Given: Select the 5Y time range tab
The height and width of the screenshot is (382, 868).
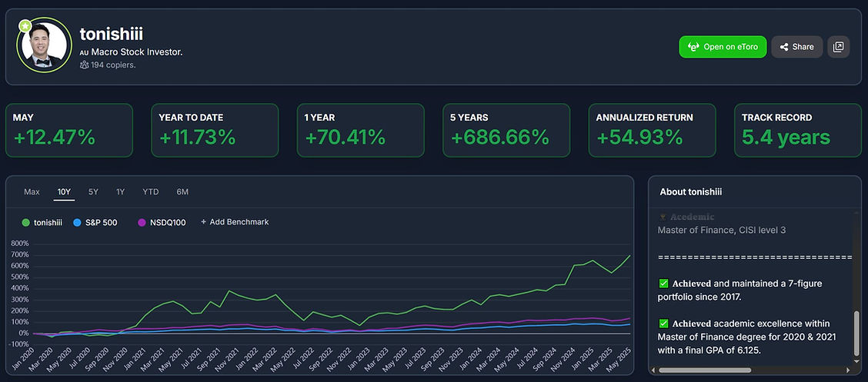Looking at the screenshot, I should (93, 192).
